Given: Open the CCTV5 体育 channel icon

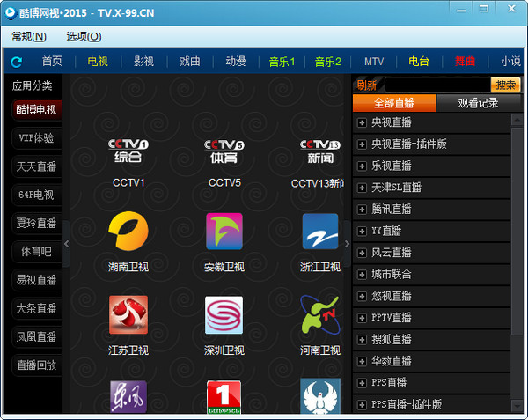Looking at the screenshot, I should coord(224,151).
